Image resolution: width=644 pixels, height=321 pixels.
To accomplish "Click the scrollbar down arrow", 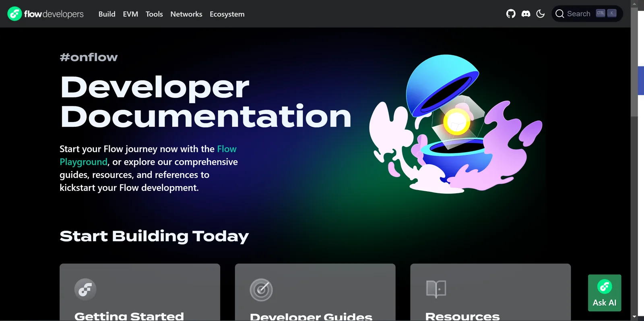I will pos(634,317).
